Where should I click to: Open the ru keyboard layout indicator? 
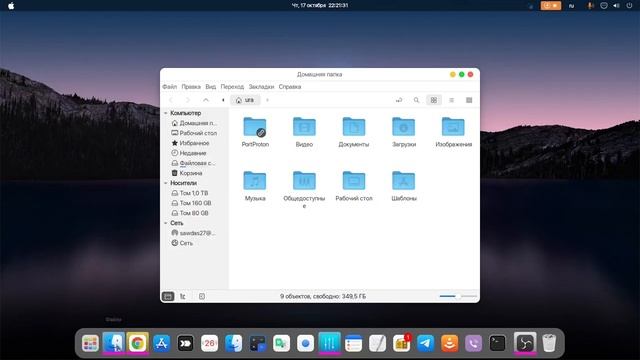click(571, 6)
